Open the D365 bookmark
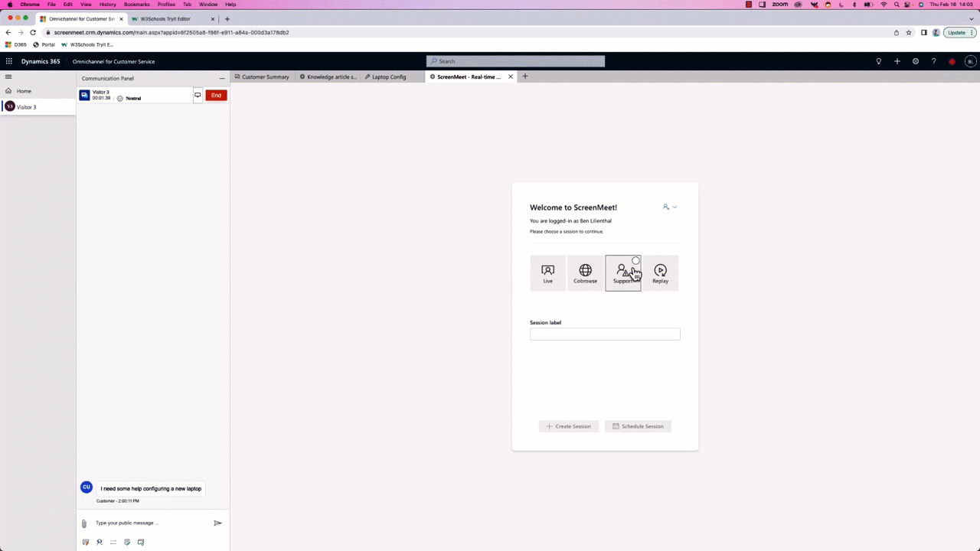980x551 pixels. pyautogui.click(x=15, y=44)
